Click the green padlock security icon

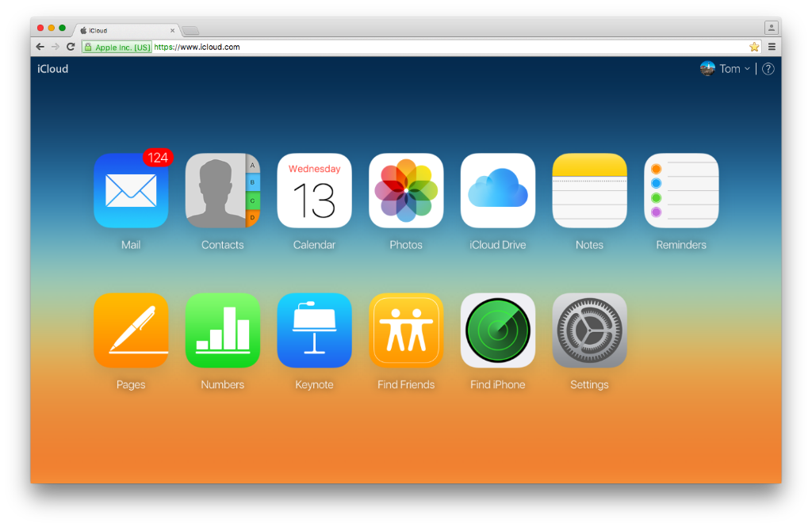(88, 47)
